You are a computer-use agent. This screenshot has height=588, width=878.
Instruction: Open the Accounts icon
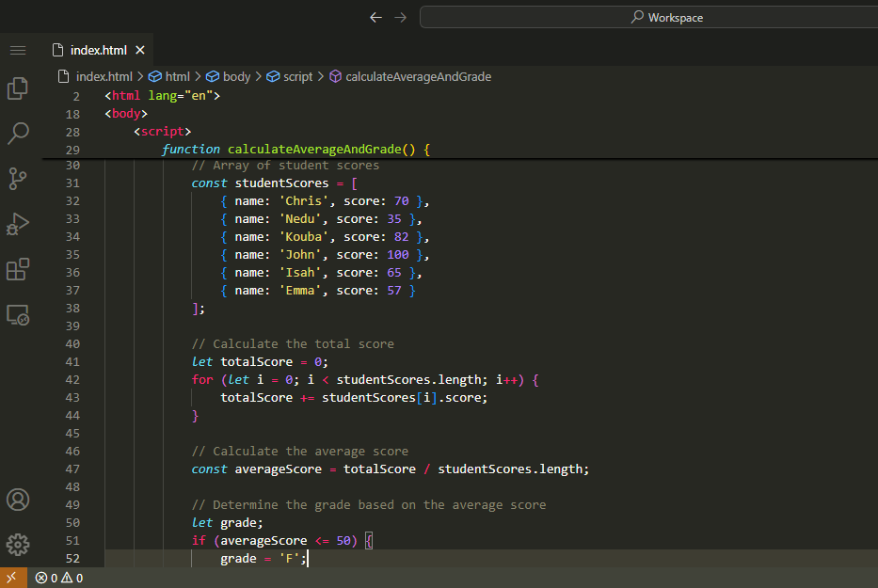point(18,499)
